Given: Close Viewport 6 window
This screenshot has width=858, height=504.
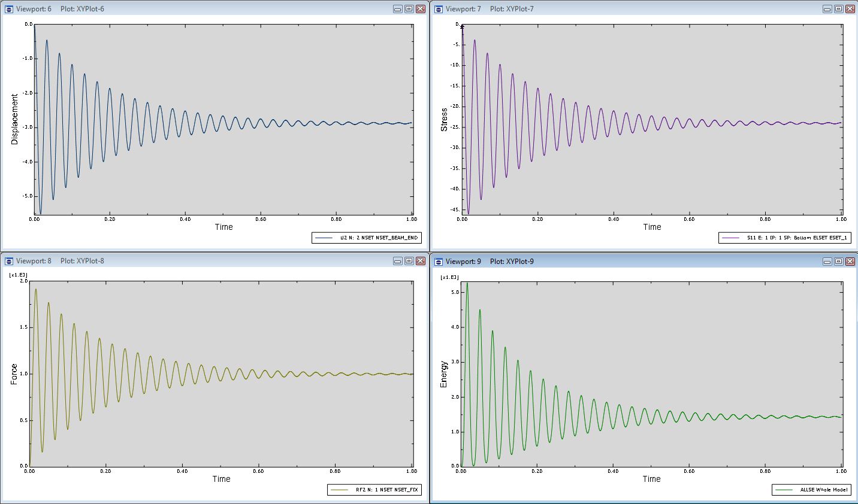Looking at the screenshot, I should (420, 9).
